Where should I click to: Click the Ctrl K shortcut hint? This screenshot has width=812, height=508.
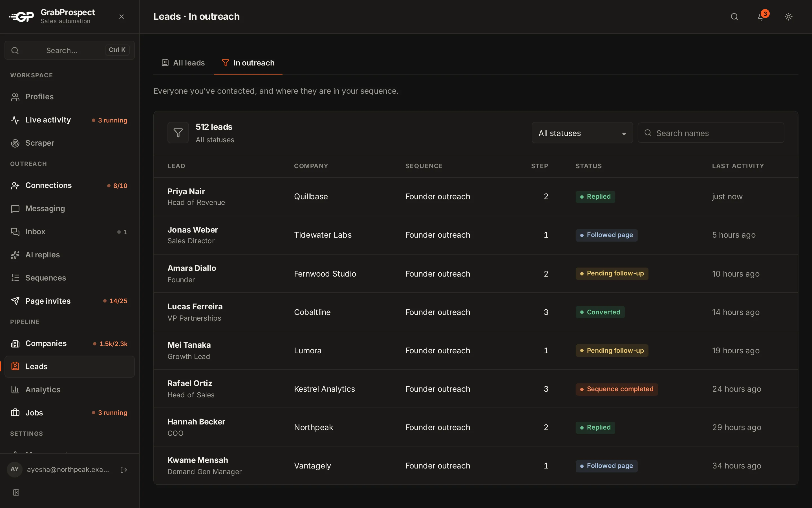click(117, 50)
